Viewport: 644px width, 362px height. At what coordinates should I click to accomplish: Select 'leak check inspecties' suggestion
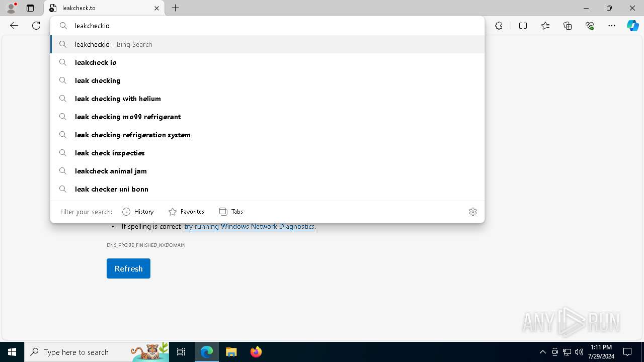click(x=267, y=153)
